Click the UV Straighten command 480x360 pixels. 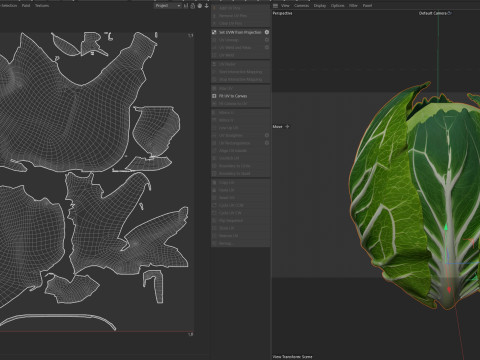(x=231, y=135)
